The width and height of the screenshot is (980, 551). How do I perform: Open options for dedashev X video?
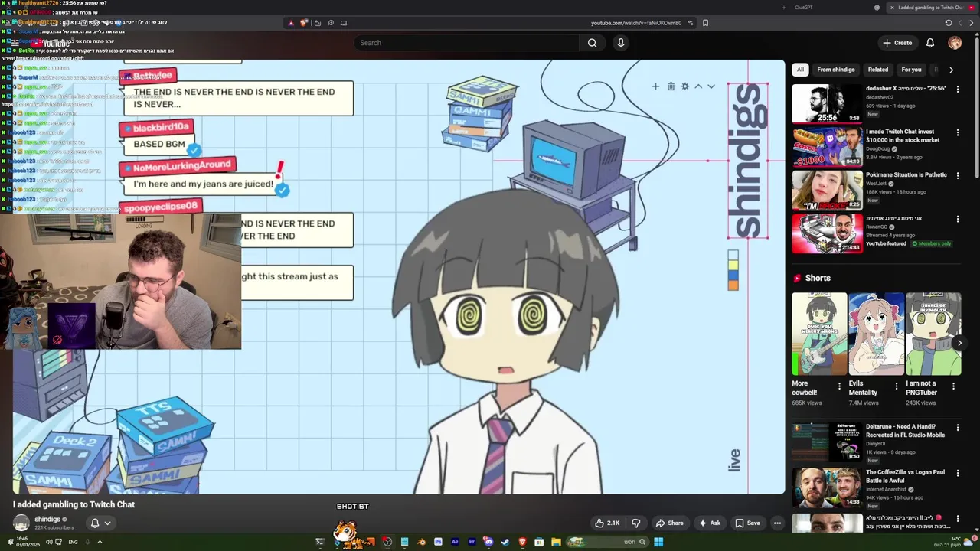click(x=957, y=89)
